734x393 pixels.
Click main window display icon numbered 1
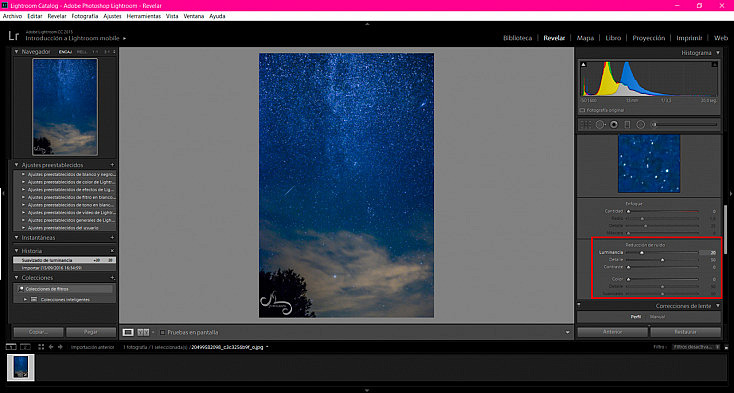[x=11, y=347]
